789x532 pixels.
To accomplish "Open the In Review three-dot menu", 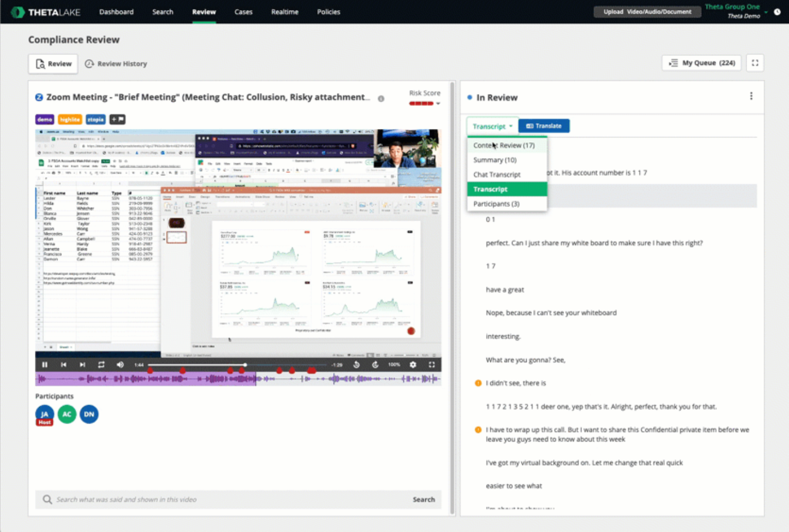I will coord(751,96).
